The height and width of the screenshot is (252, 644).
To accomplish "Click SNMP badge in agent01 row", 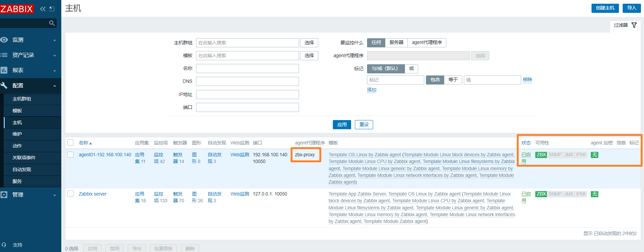I will [x=555, y=155].
